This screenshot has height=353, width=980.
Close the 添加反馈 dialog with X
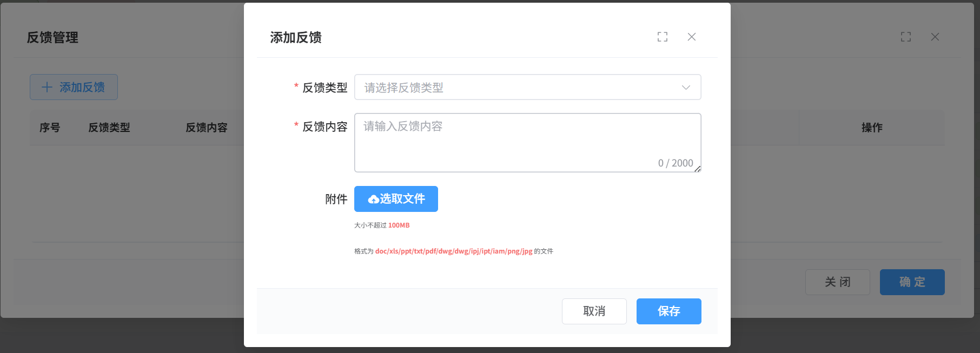tap(692, 37)
